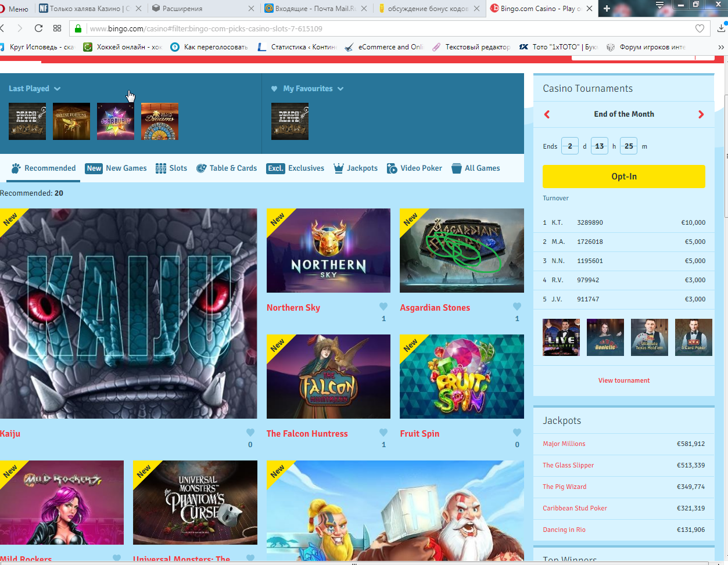
Task: Click the Video Poker icon
Action: [392, 168]
